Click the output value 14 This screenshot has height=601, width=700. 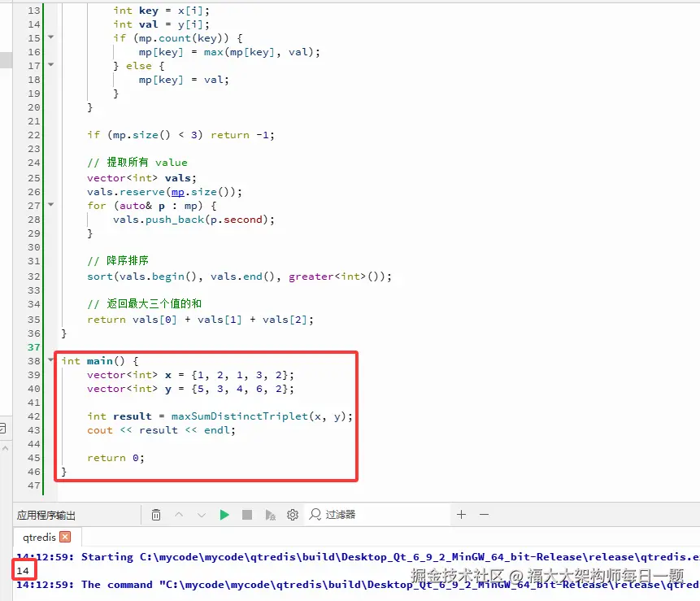tap(23, 571)
